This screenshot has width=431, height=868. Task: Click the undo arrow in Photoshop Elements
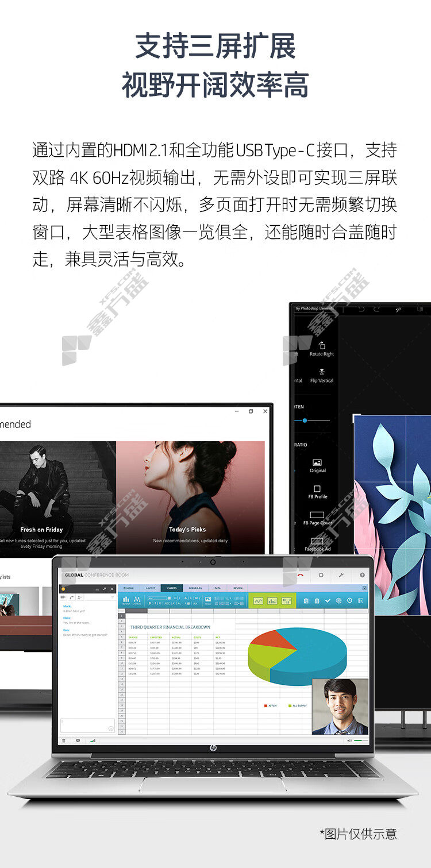[361, 309]
